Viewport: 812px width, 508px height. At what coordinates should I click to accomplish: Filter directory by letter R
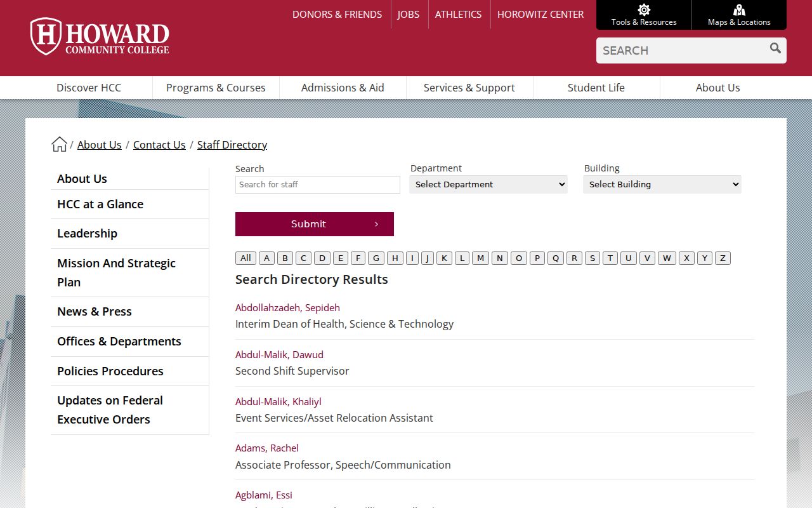(574, 258)
